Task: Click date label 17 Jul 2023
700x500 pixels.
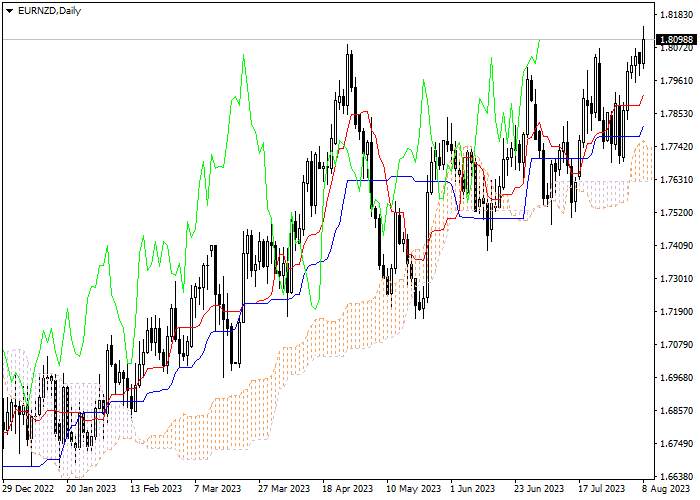Action: tap(602, 489)
